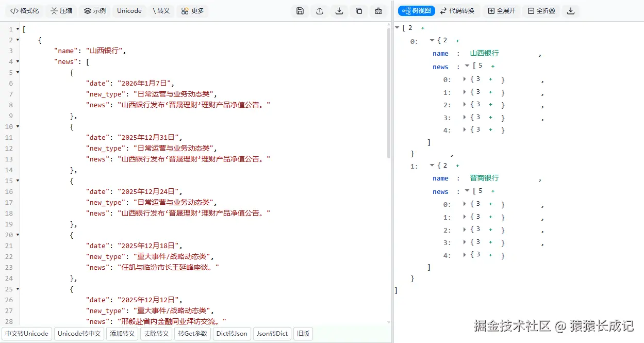644x343 pixels.
Task: Click the clear/eraser icon next to copy
Action: pyautogui.click(x=378, y=11)
